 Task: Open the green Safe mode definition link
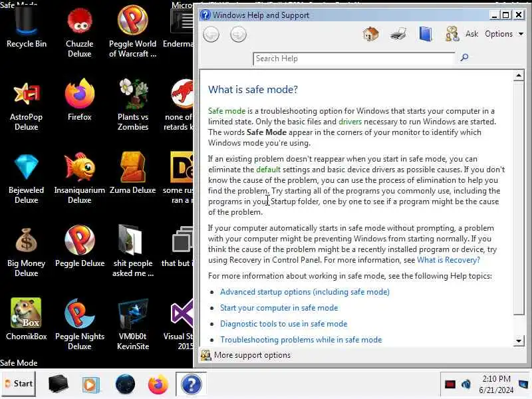[x=226, y=111]
